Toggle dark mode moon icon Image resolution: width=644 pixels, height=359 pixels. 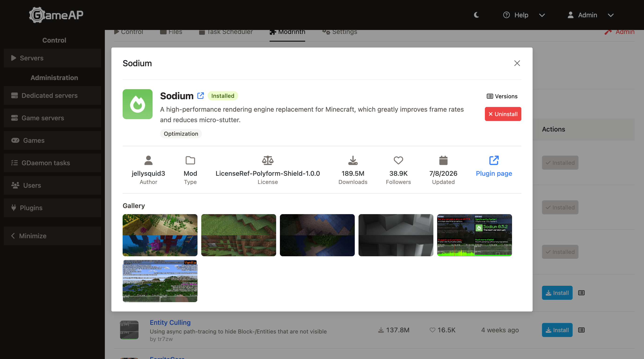476,15
